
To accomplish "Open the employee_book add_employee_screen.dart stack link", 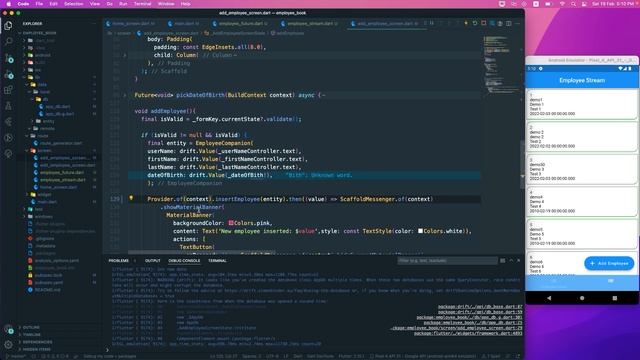I will pos(456,328).
